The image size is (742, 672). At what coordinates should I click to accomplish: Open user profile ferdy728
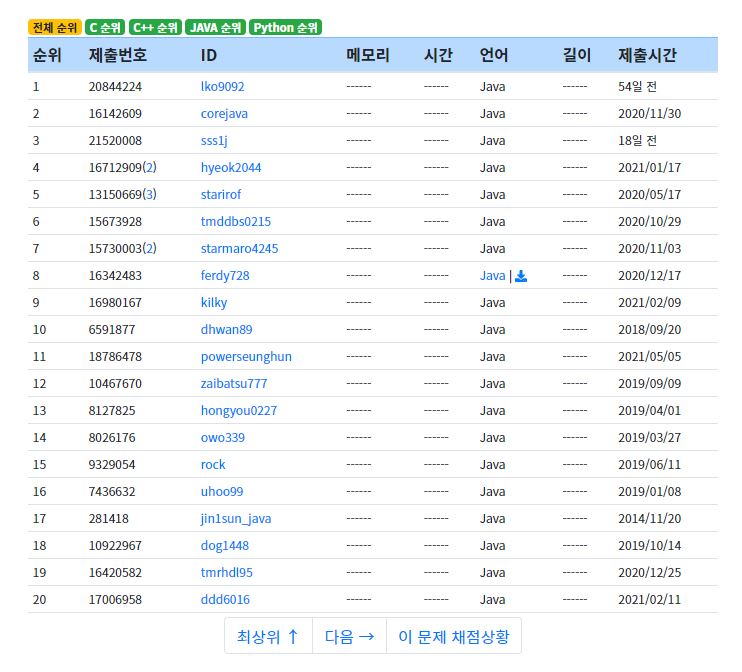coord(225,275)
